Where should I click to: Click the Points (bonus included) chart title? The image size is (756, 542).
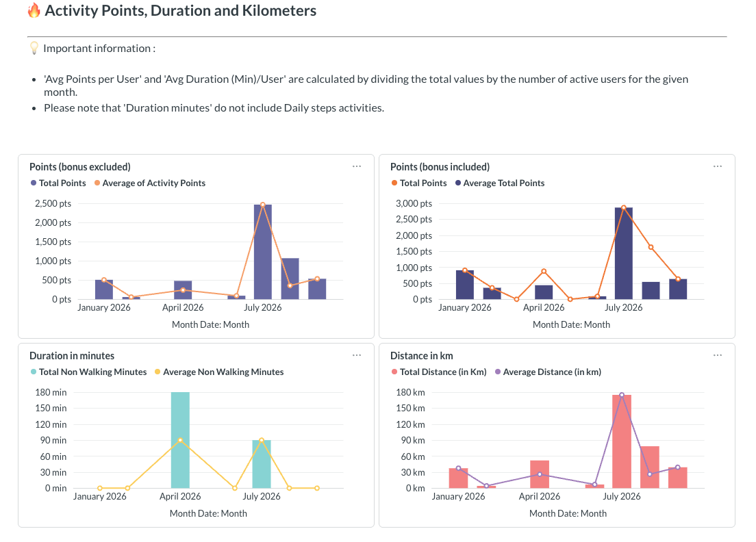pos(440,167)
